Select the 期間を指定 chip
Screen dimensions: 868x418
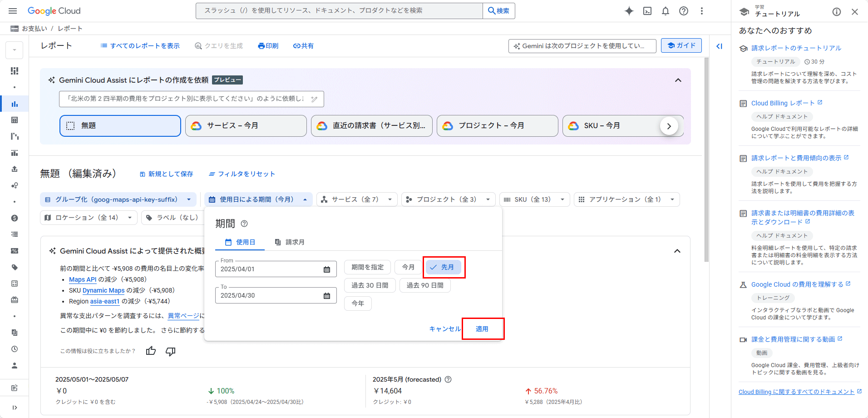coord(367,267)
